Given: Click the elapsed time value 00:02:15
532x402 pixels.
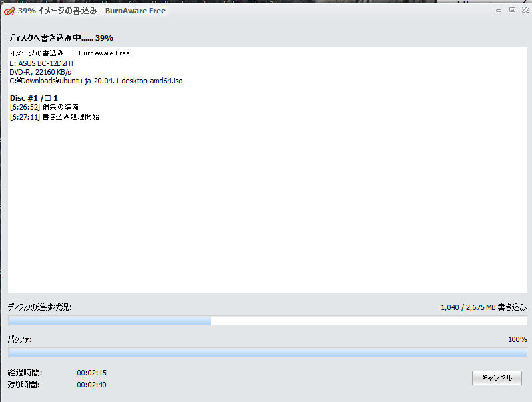Looking at the screenshot, I should click(x=91, y=373).
